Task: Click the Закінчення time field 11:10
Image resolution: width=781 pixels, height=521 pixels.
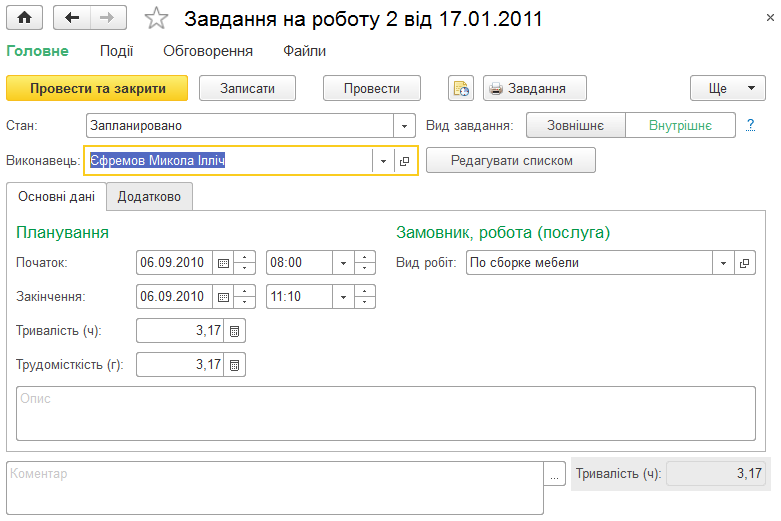Action: click(299, 297)
